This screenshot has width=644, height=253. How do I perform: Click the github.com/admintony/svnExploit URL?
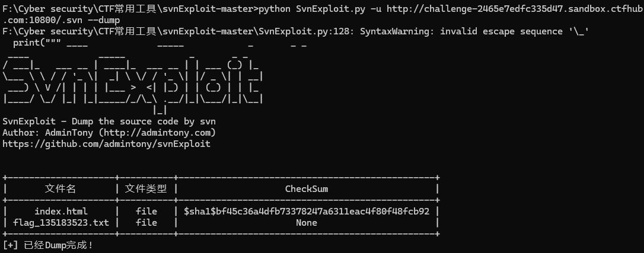[106, 144]
